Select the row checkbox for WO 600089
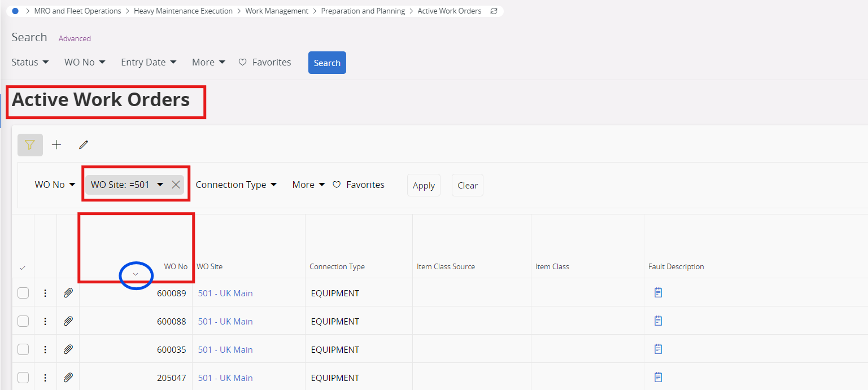Viewport: 868px width, 390px height. [23, 293]
